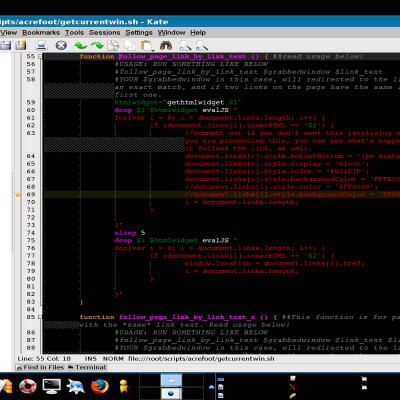This screenshot has width=400, height=400.
Task: Open the Help menu
Action: pos(198,33)
